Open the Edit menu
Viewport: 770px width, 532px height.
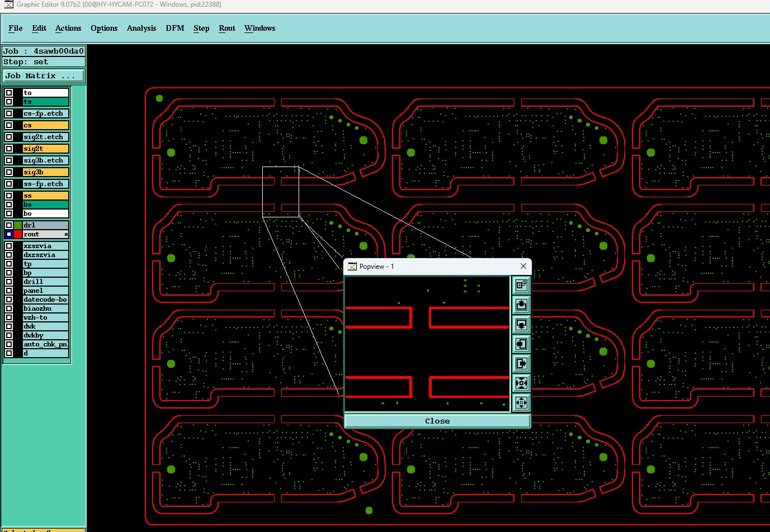click(39, 28)
